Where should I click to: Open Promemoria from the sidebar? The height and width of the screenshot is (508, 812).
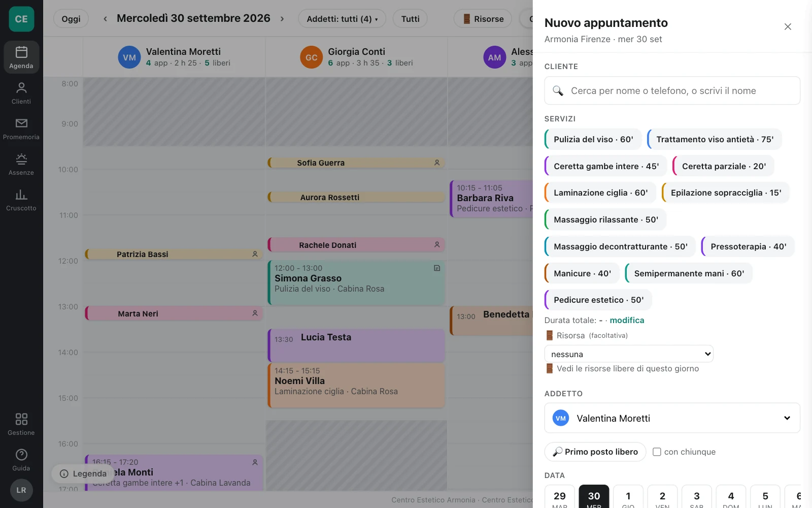pos(21,129)
